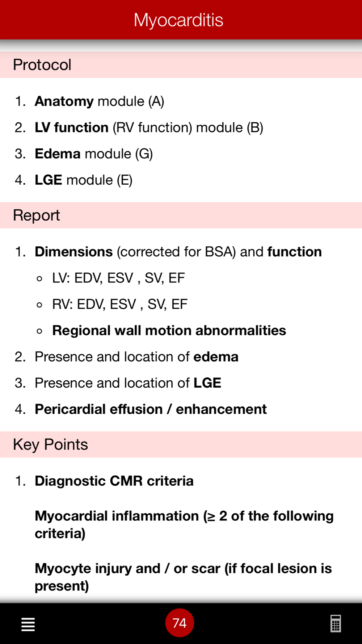
Task: Tap the Myocarditis title bar
Action: [178, 20]
